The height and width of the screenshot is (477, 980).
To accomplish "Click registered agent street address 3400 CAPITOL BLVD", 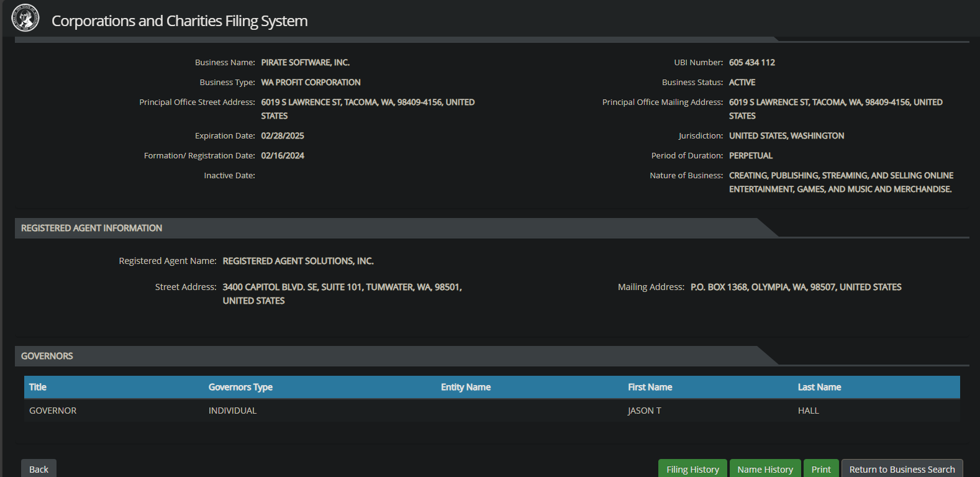I will point(342,294).
